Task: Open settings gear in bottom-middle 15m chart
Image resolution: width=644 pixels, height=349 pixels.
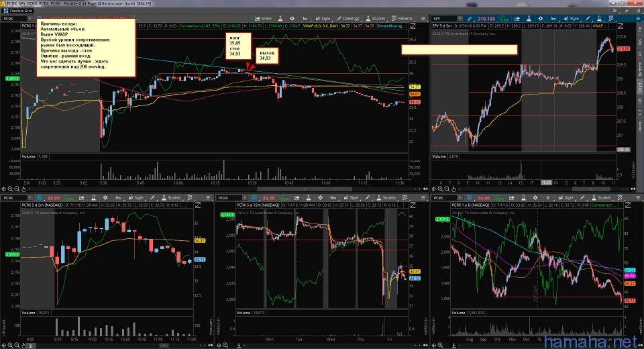Action: click(x=320, y=198)
